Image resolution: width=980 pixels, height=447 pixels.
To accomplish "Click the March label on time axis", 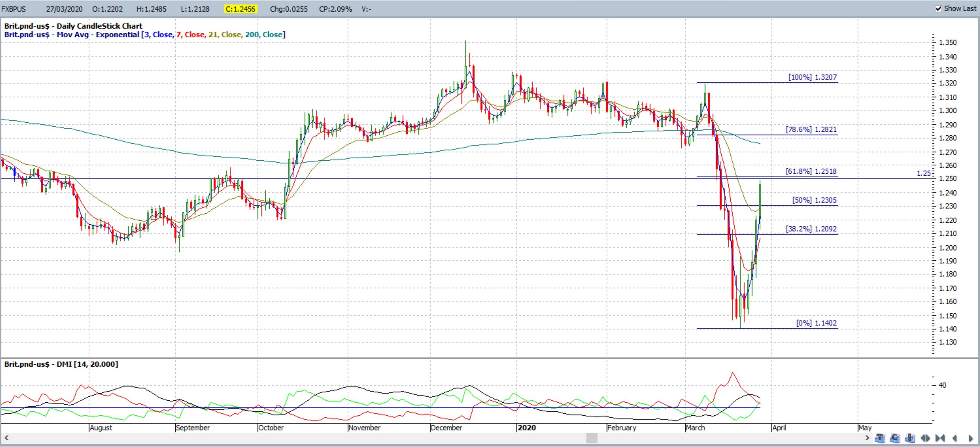I will point(695,428).
